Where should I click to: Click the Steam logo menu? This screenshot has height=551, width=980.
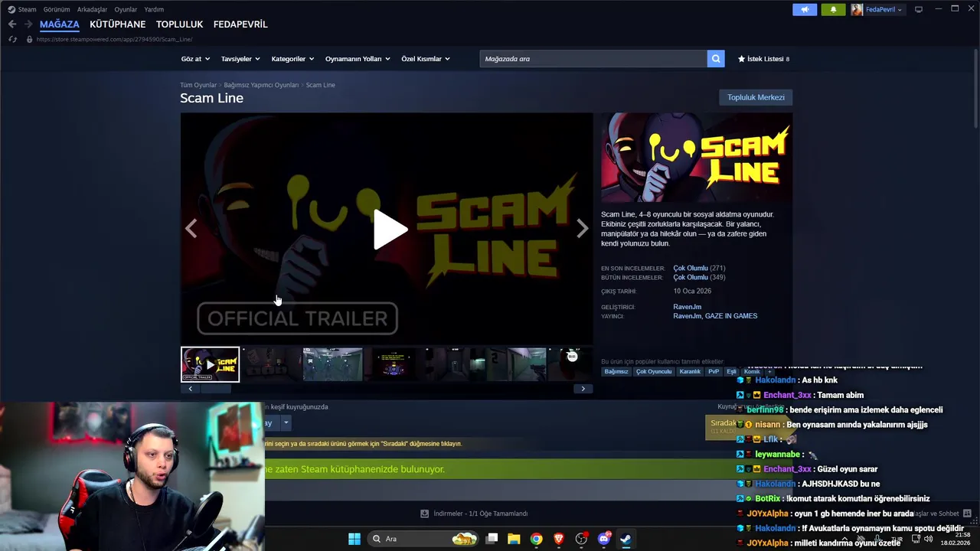click(22, 9)
